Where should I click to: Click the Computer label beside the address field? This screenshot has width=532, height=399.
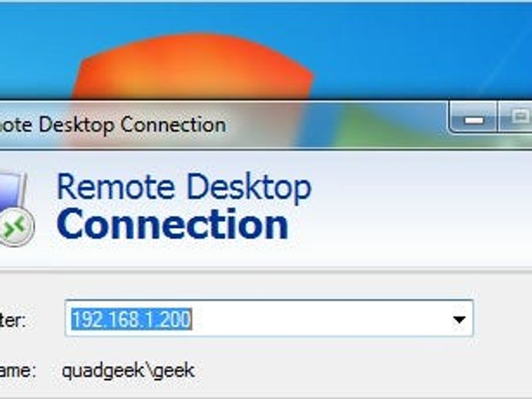(x=12, y=320)
